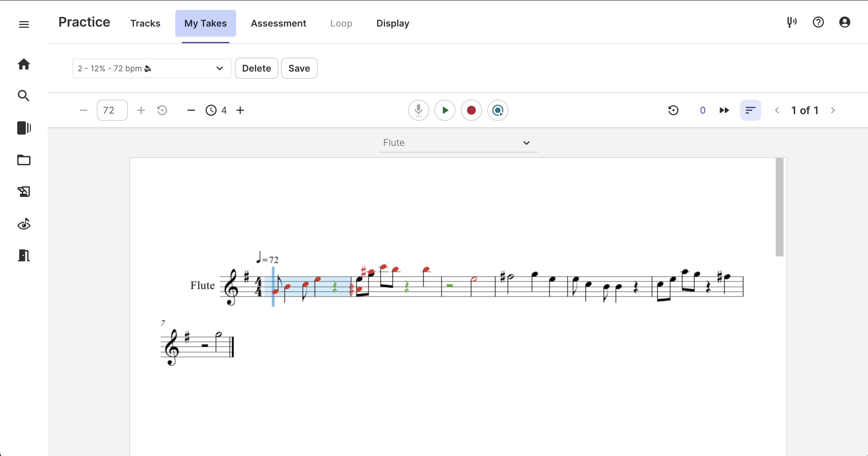Toggle the tuner/pitch icon on
The width and height of the screenshot is (868, 456).
tap(792, 23)
